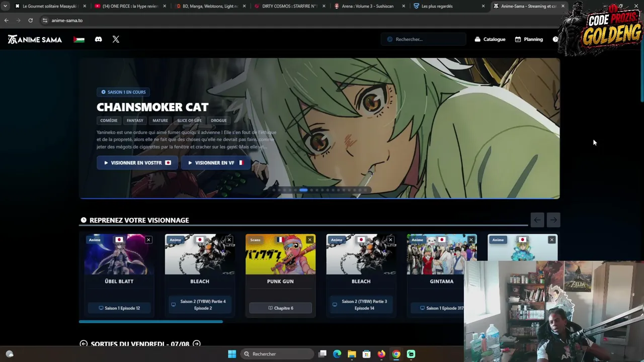The width and height of the screenshot is (644, 362).
Task: Show next cards in Reprenez votre visionnage
Action: [553, 220]
